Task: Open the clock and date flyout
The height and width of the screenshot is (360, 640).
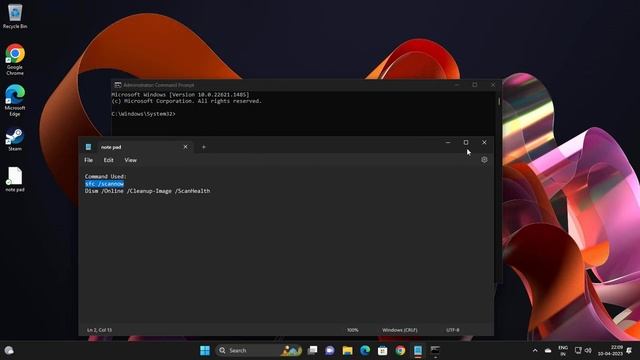Action: click(610, 350)
